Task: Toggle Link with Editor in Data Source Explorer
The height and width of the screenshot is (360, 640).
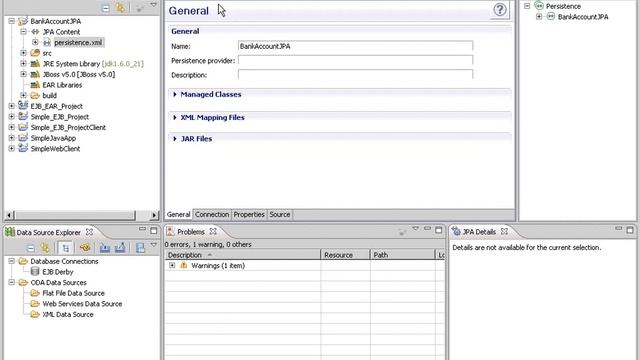Action: point(45,247)
